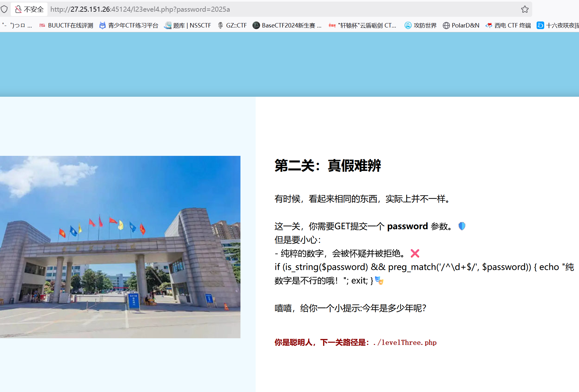This screenshot has height=392, width=579.
Task: Click the blue shield emoji after password
Action: click(x=462, y=226)
